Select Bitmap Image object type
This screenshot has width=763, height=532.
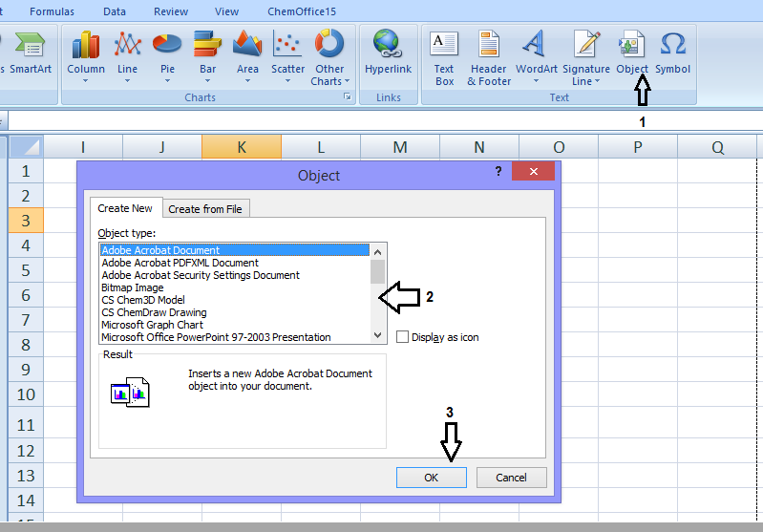pyautogui.click(x=235, y=287)
